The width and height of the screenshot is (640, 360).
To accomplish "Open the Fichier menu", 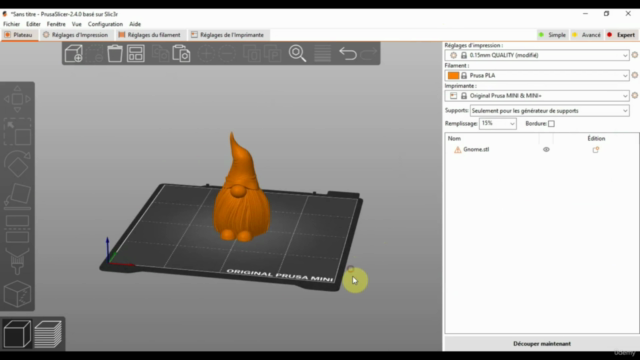I will 11,24.
